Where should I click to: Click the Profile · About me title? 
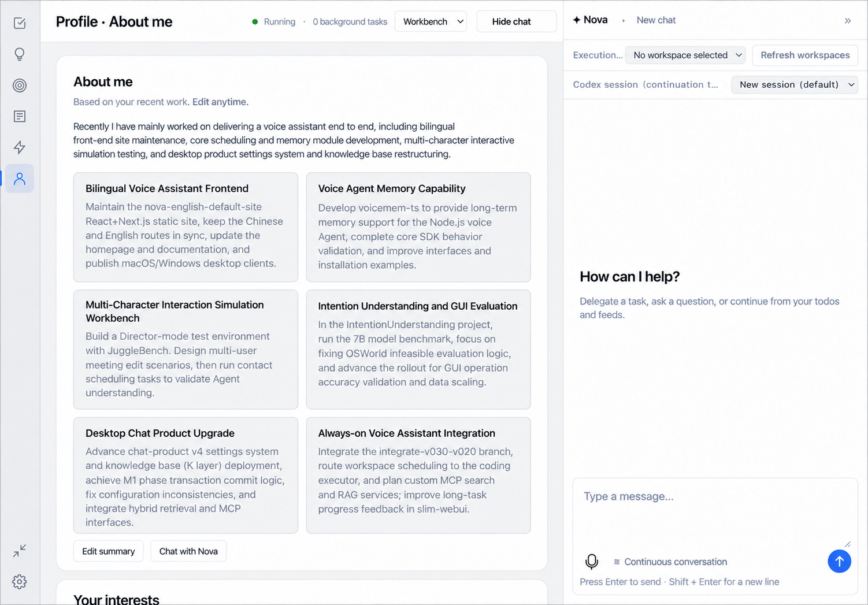(114, 21)
